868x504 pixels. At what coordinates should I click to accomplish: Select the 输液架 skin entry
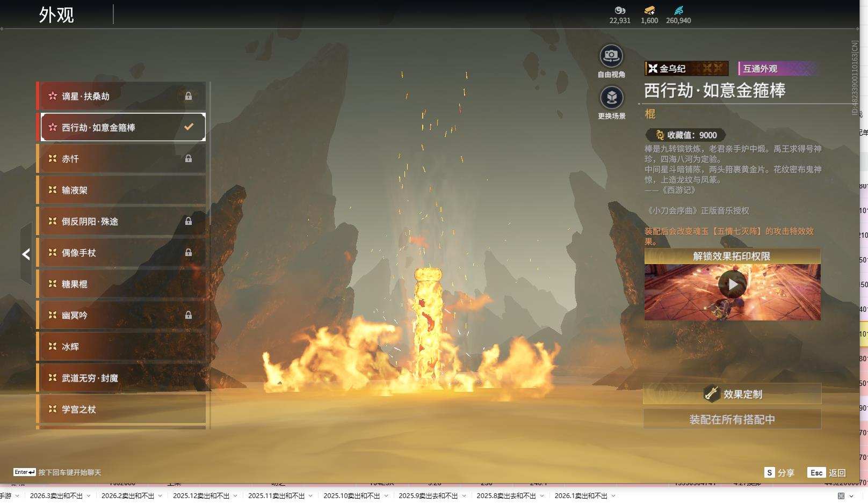click(121, 190)
